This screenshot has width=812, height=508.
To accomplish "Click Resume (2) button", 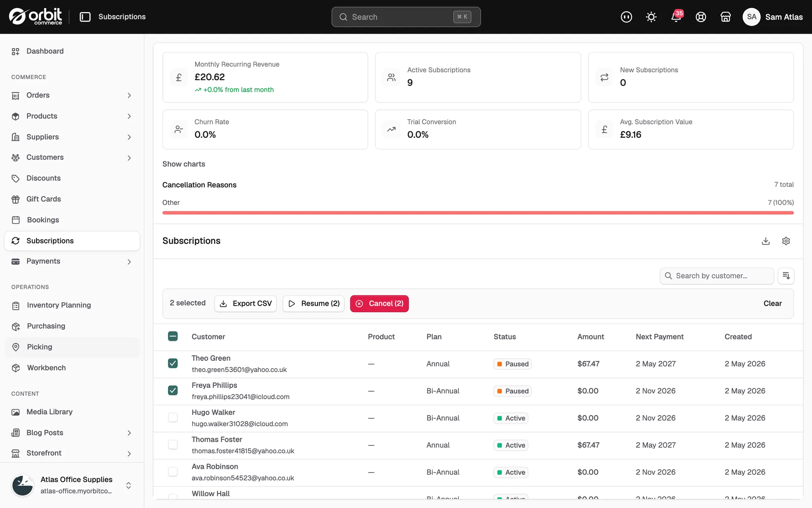I will click(x=313, y=304).
